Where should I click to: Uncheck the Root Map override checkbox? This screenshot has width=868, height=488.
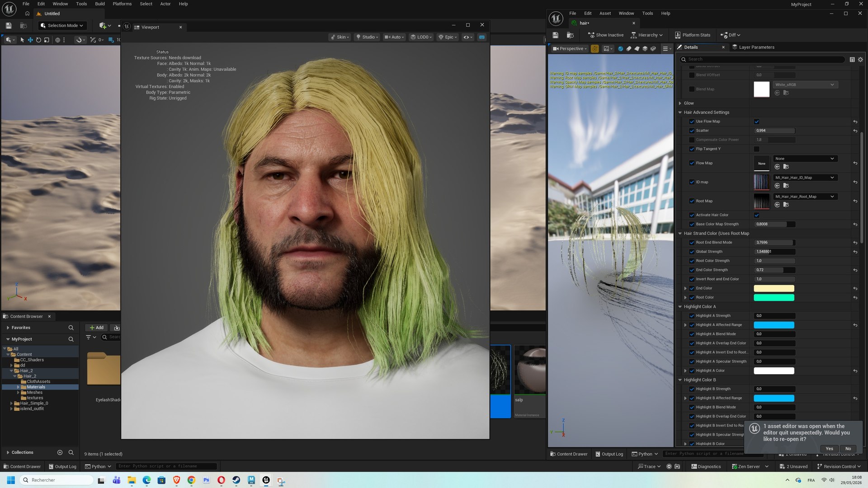(x=692, y=201)
